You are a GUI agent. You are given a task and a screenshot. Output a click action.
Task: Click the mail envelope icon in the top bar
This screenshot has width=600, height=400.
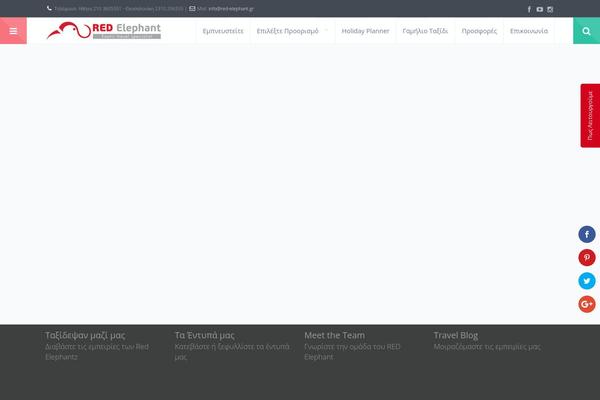pyautogui.click(x=192, y=8)
